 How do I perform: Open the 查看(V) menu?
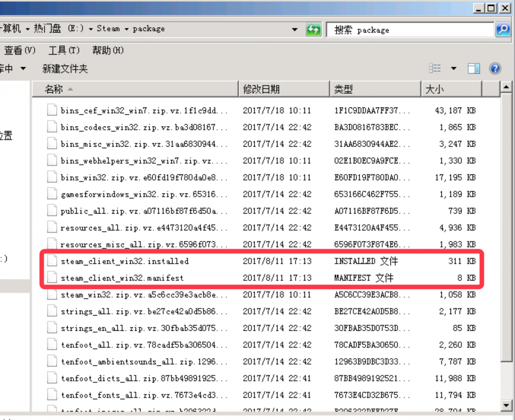(19, 50)
